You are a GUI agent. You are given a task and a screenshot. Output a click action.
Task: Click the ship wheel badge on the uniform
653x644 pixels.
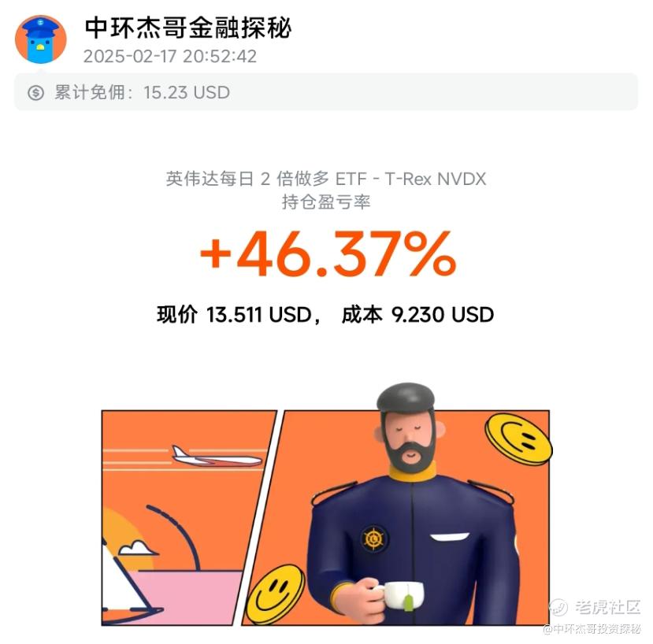tap(374, 539)
